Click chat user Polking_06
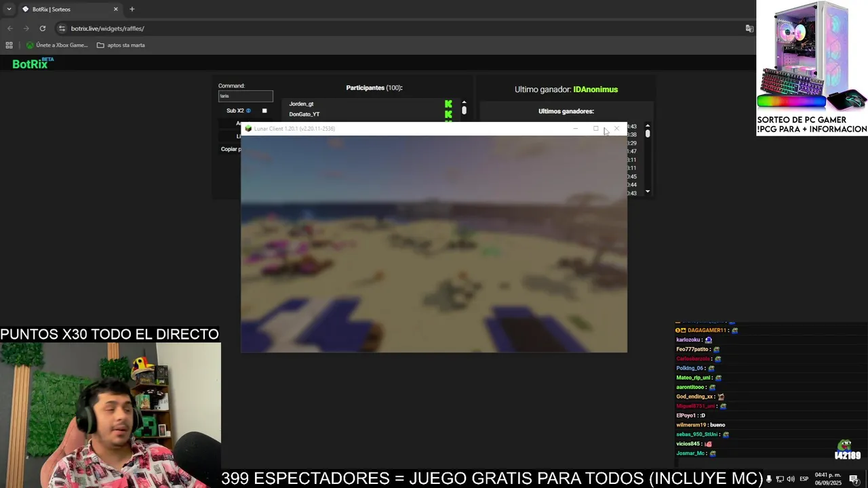The image size is (868, 488). click(690, 368)
